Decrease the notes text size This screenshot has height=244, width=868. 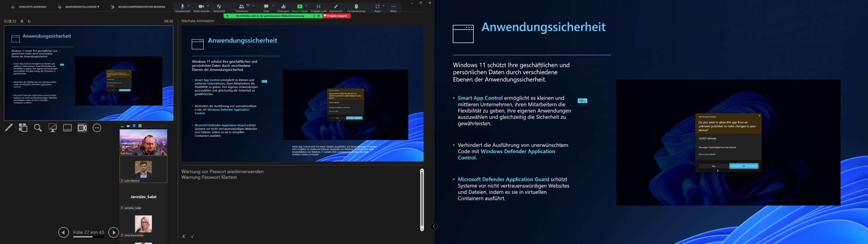(192, 236)
